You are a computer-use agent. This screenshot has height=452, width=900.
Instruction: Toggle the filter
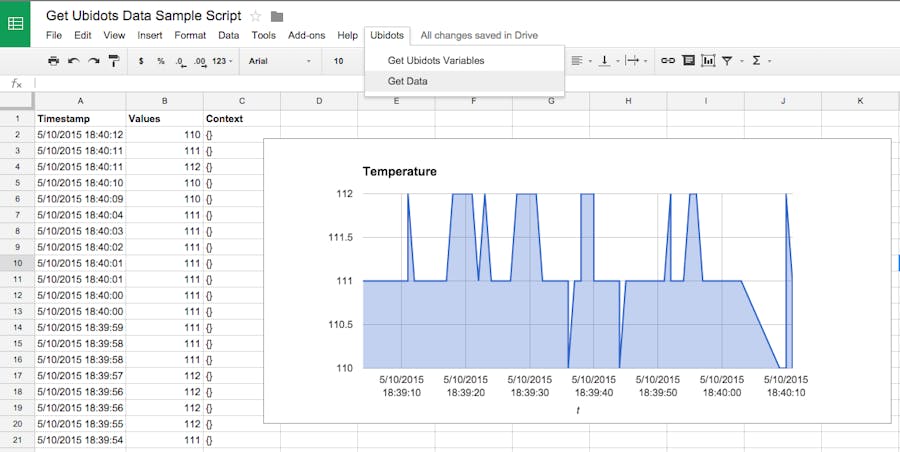(x=727, y=60)
